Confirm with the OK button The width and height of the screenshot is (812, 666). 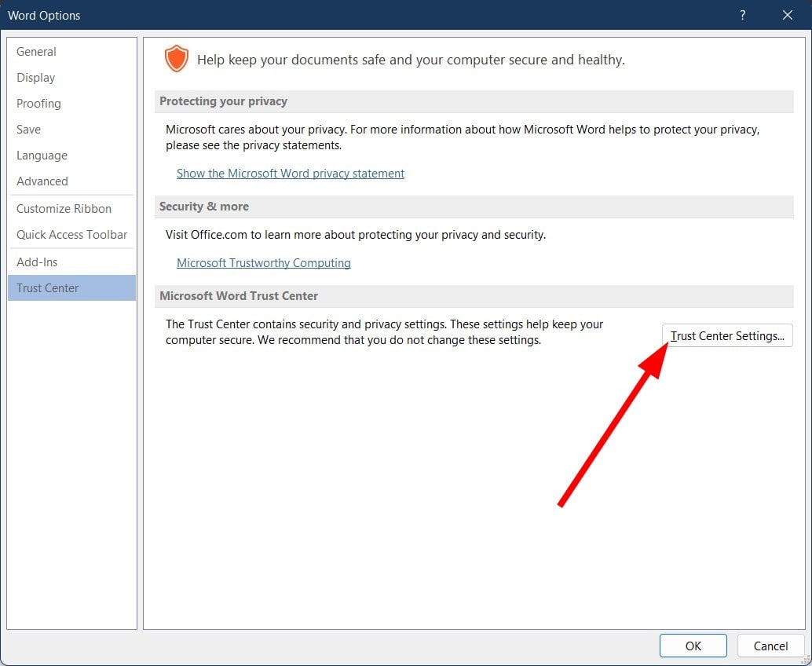tap(693, 646)
